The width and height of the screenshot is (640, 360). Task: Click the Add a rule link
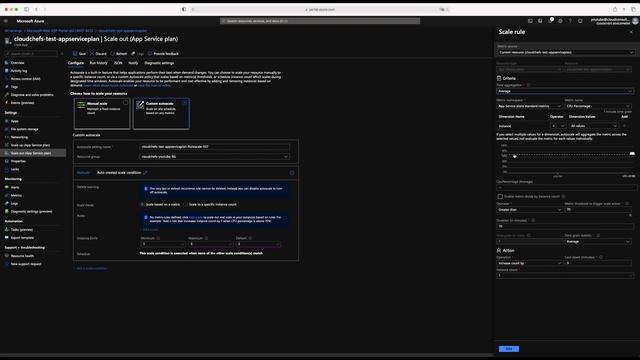coord(150,230)
